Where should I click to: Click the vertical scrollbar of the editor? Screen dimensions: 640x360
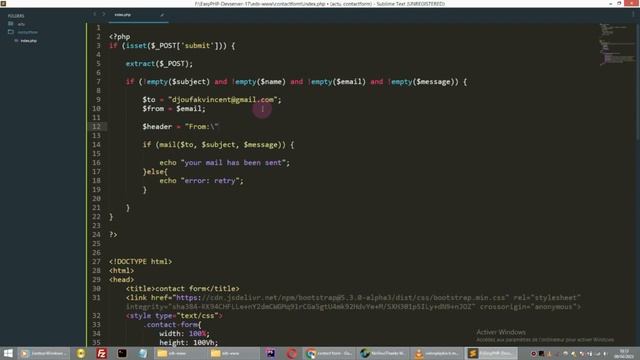coord(638,82)
